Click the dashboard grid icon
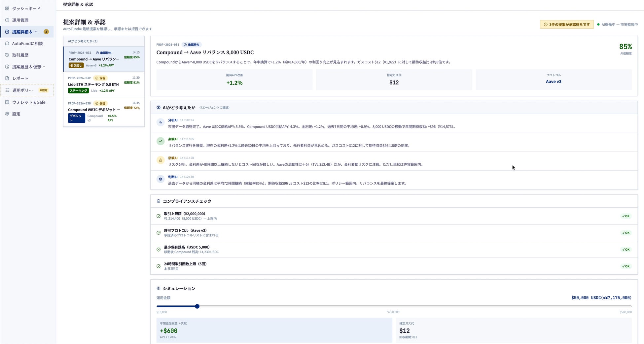 7,8
